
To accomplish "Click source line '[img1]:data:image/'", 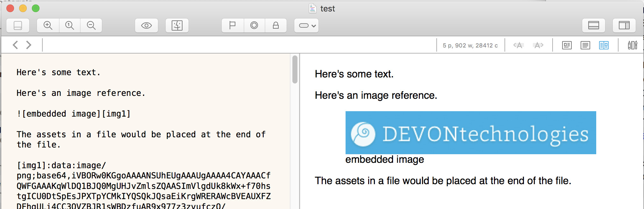I will [x=61, y=165].
